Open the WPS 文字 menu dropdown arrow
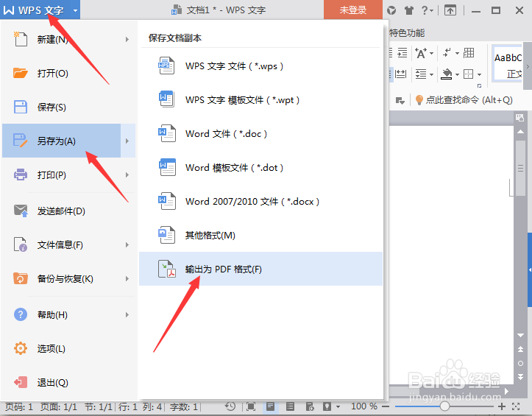This screenshot has width=532, height=416. tap(75, 10)
